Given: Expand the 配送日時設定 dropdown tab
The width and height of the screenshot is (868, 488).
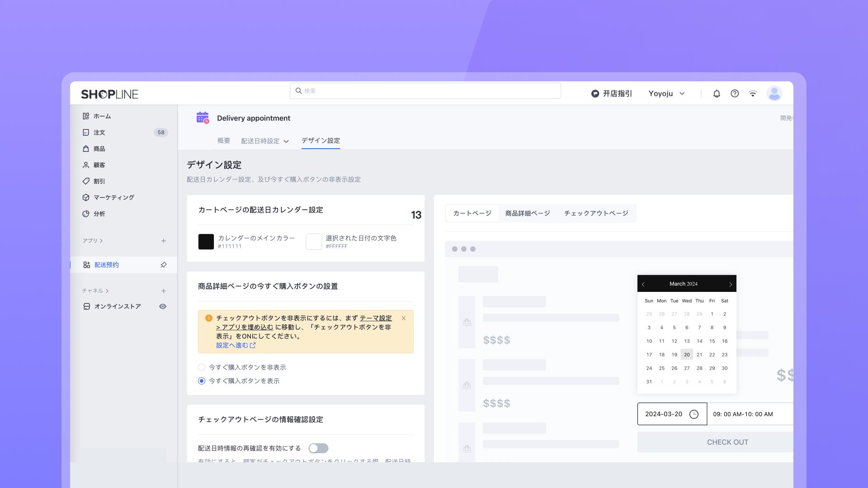Looking at the screenshot, I should tap(265, 141).
